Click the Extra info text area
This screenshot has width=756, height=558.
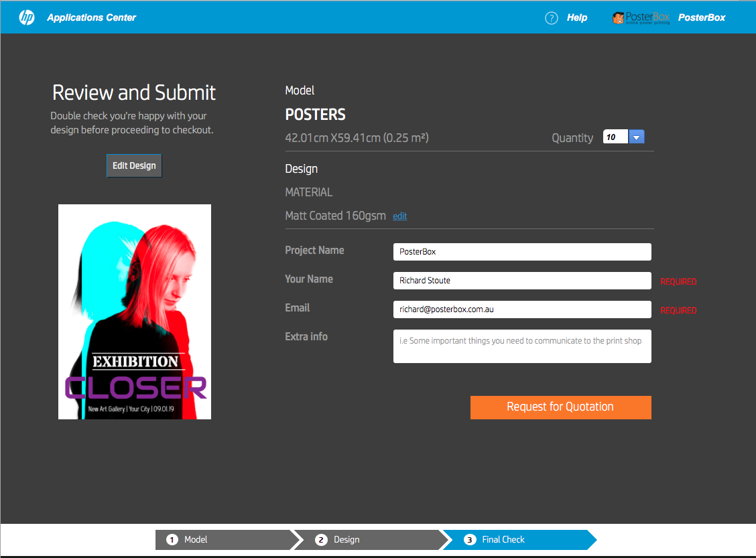[521, 346]
